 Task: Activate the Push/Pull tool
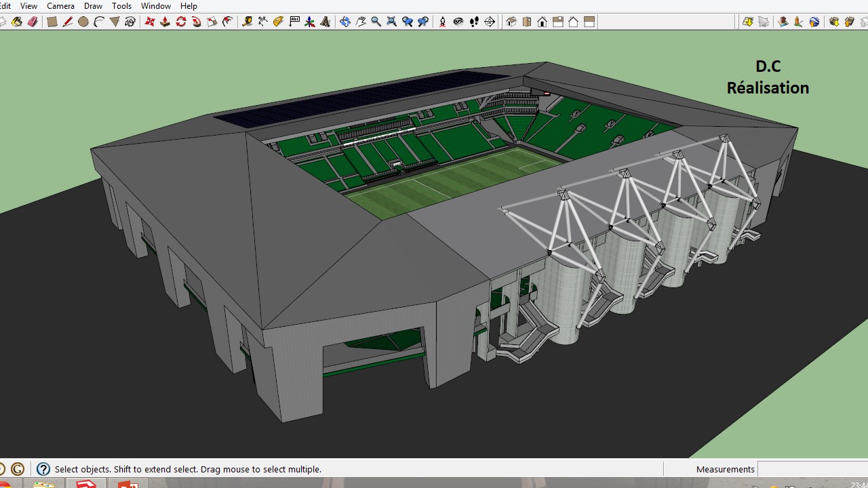[165, 22]
